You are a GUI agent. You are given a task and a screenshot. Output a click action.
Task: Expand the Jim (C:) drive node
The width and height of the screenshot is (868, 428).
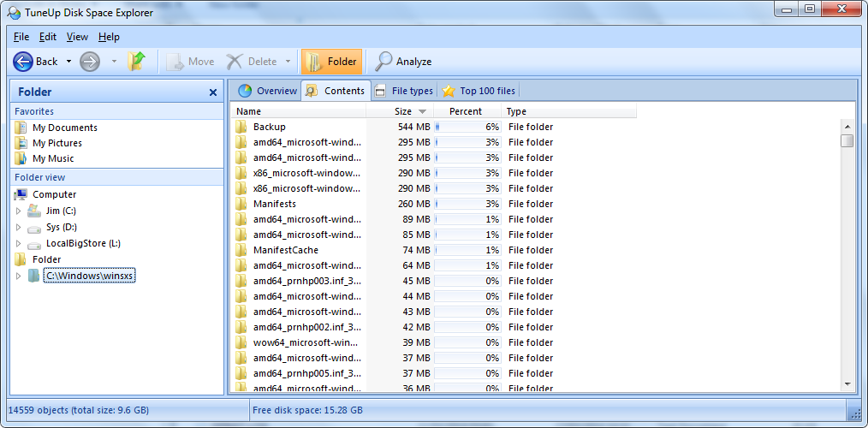18,211
